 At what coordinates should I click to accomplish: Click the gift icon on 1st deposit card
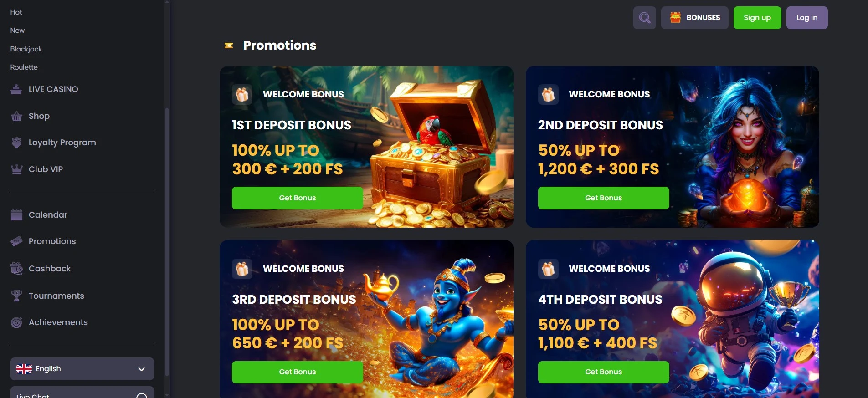click(x=242, y=94)
